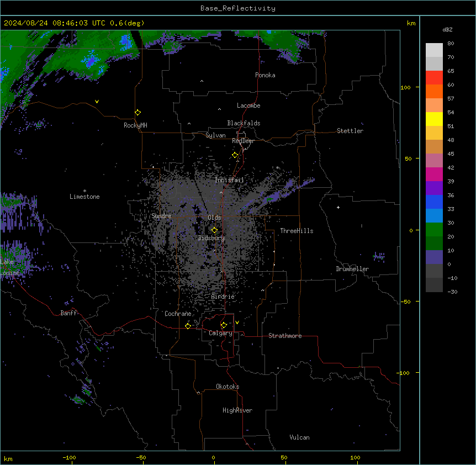The height and width of the screenshot is (465, 476).
Task: Click the 45 value on dBZ legend
Action: tap(451, 154)
